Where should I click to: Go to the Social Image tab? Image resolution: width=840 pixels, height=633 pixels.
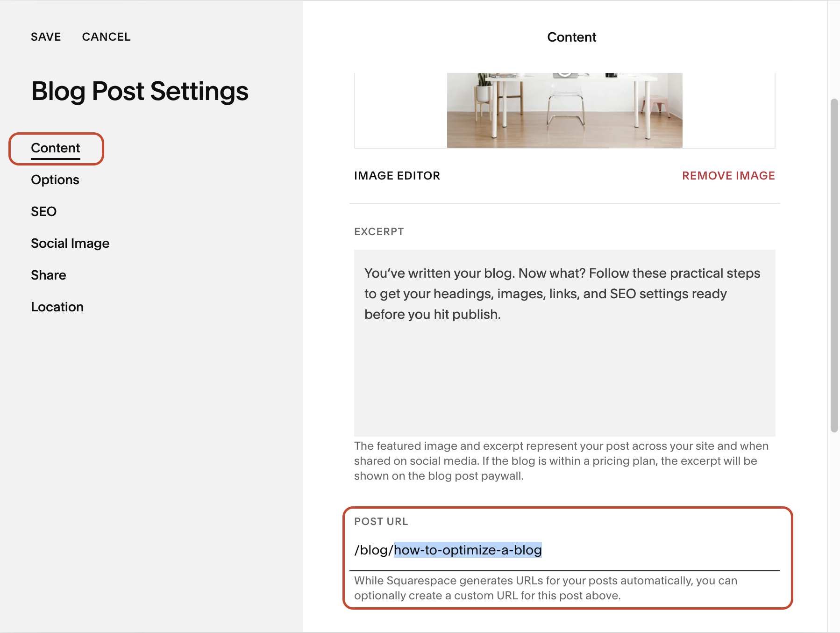tap(70, 244)
